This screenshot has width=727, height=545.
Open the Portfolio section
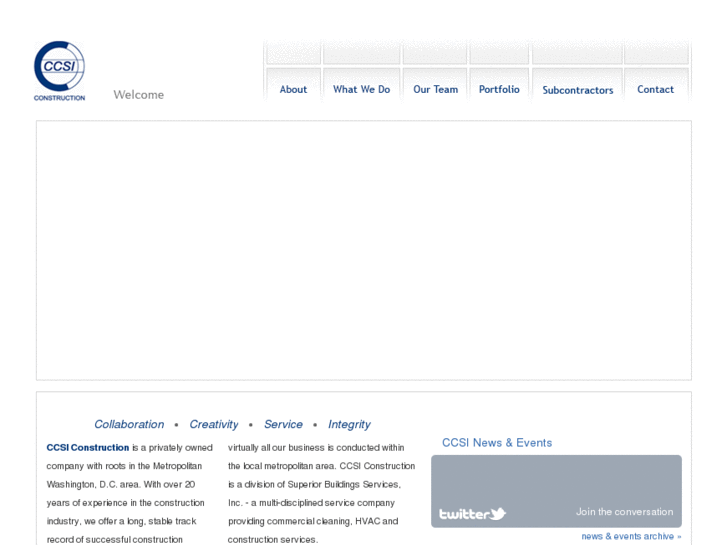(x=499, y=90)
